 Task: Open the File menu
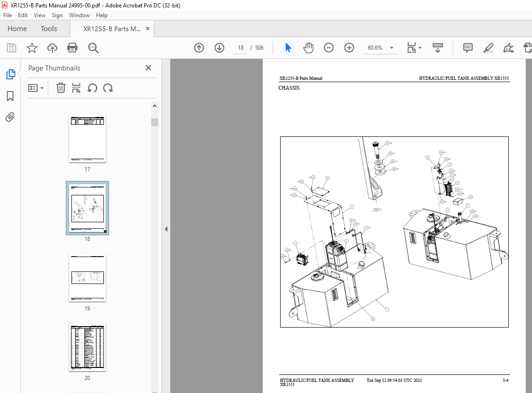pyautogui.click(x=7, y=15)
